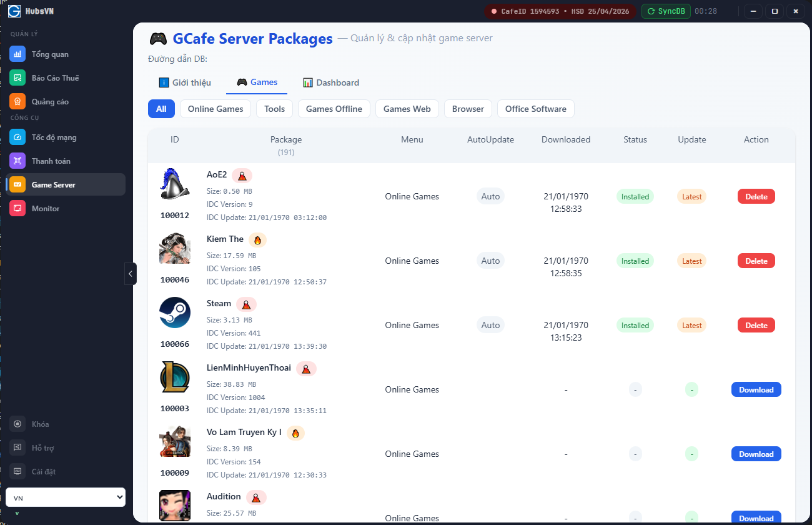Image resolution: width=812 pixels, height=525 pixels.
Task: Collapse the sidebar with the chevron handle
Action: pos(130,274)
